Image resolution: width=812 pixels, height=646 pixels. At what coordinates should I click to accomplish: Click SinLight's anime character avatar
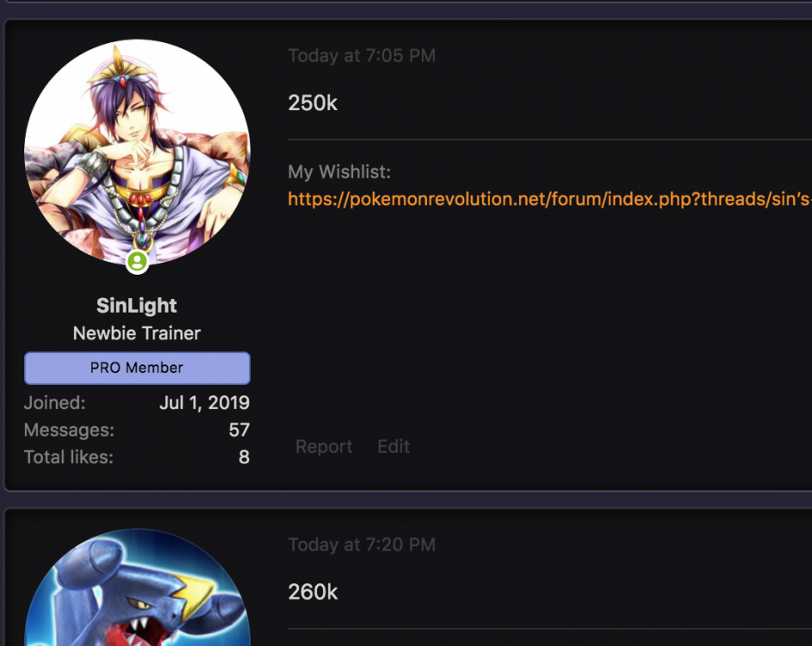pos(137,152)
